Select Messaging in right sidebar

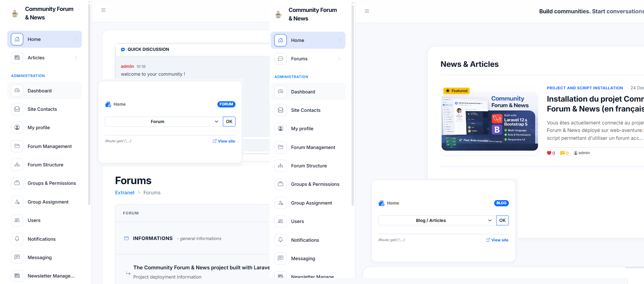tap(308, 258)
